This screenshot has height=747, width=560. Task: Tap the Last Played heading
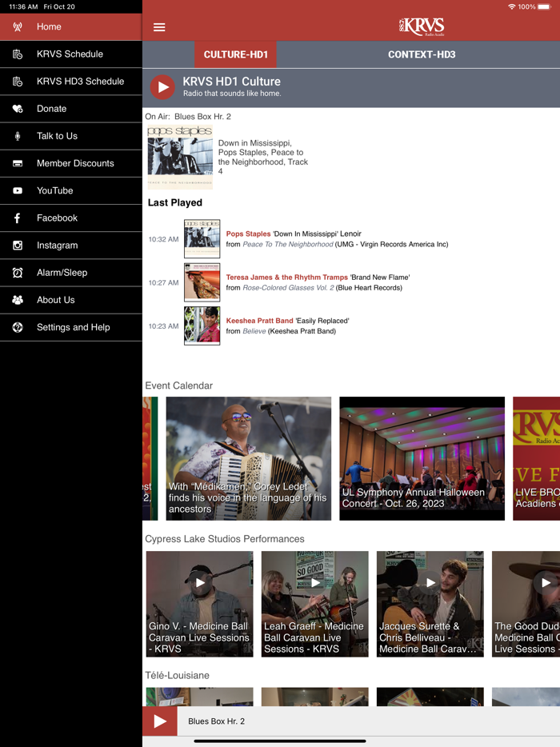pyautogui.click(x=175, y=203)
